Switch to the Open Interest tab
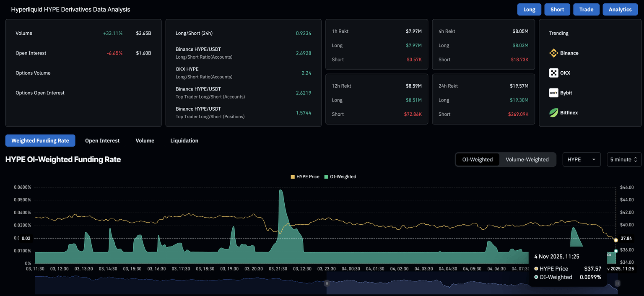This screenshot has width=644, height=296. pyautogui.click(x=102, y=140)
